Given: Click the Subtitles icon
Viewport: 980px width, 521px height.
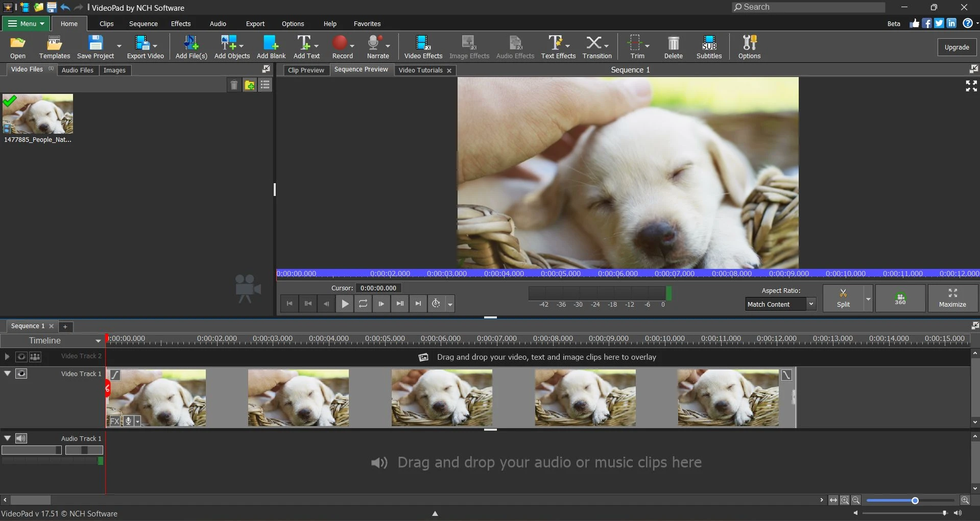Looking at the screenshot, I should click(x=709, y=47).
